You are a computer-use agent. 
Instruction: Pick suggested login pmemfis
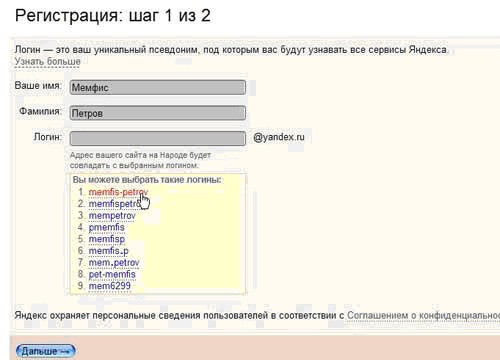tap(106, 227)
